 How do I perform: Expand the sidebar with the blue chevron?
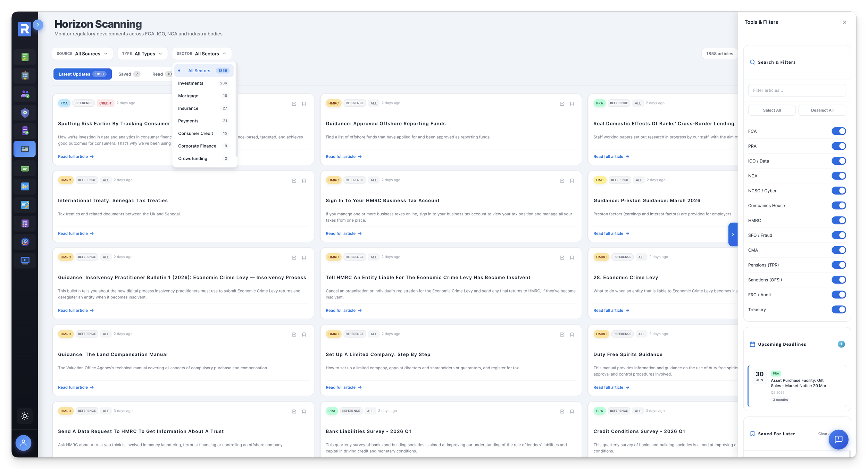[38, 25]
